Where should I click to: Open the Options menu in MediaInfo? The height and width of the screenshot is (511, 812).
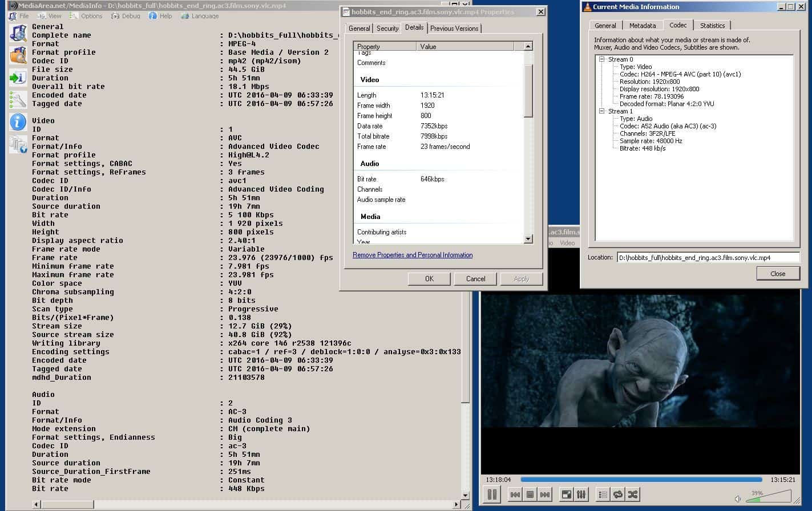(87, 16)
